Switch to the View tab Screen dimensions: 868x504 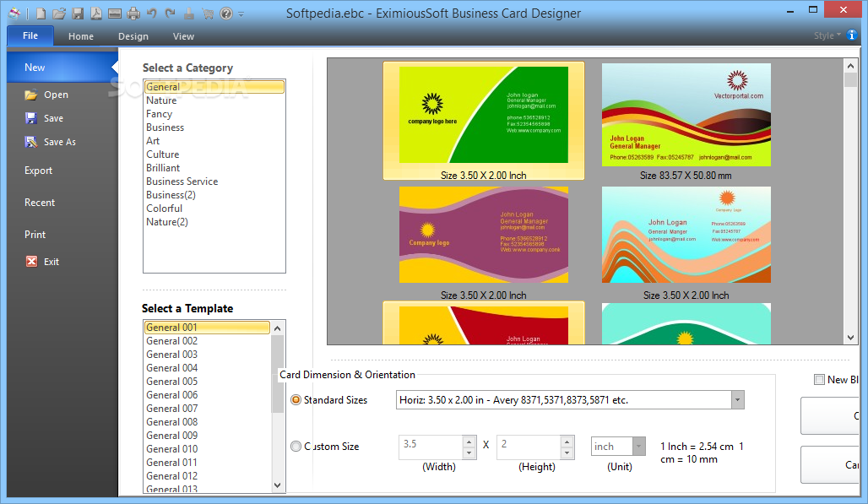coord(183,36)
